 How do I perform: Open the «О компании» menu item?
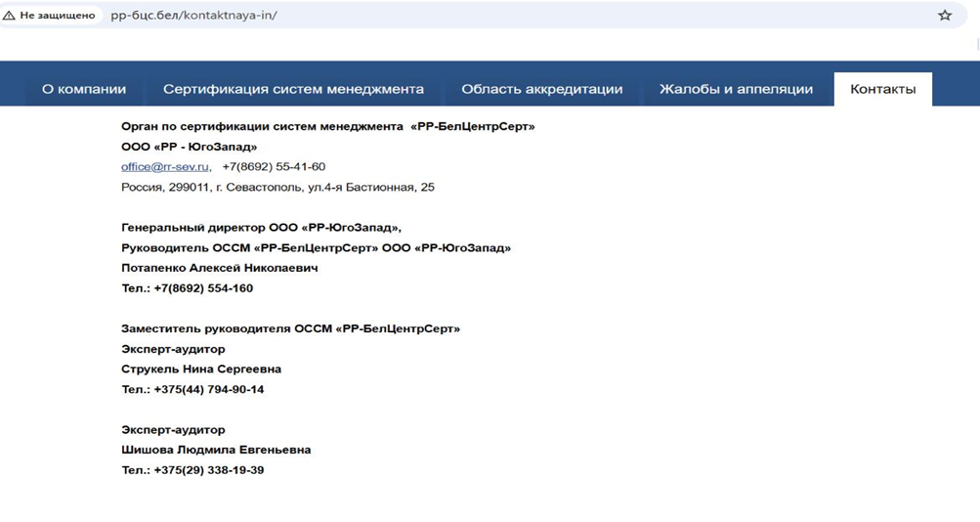coord(84,89)
